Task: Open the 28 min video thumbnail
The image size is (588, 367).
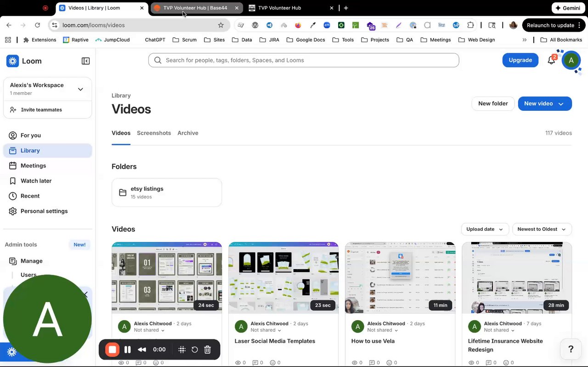Action: [x=517, y=278]
